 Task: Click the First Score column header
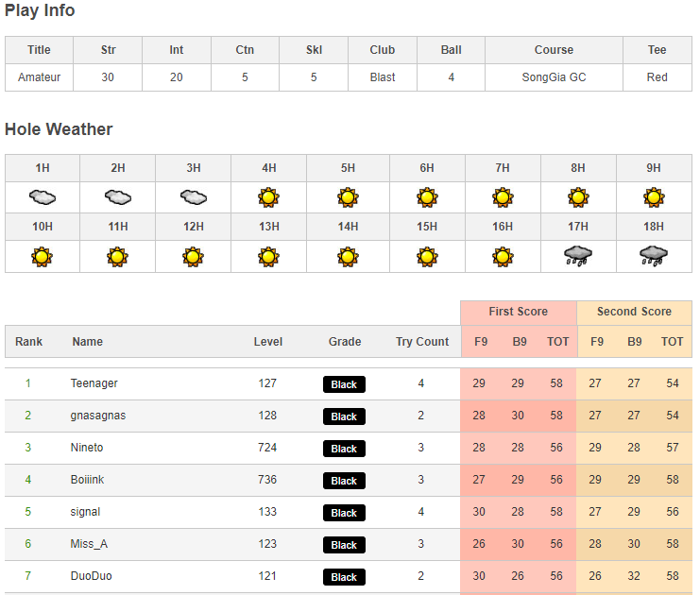coord(518,312)
